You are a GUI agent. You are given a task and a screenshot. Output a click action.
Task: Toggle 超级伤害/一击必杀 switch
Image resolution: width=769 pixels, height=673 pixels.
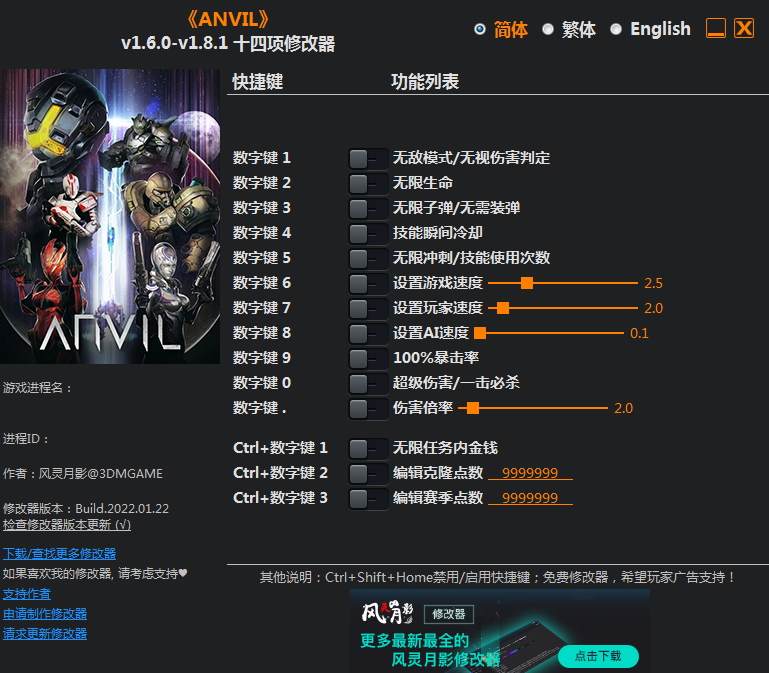tap(368, 384)
